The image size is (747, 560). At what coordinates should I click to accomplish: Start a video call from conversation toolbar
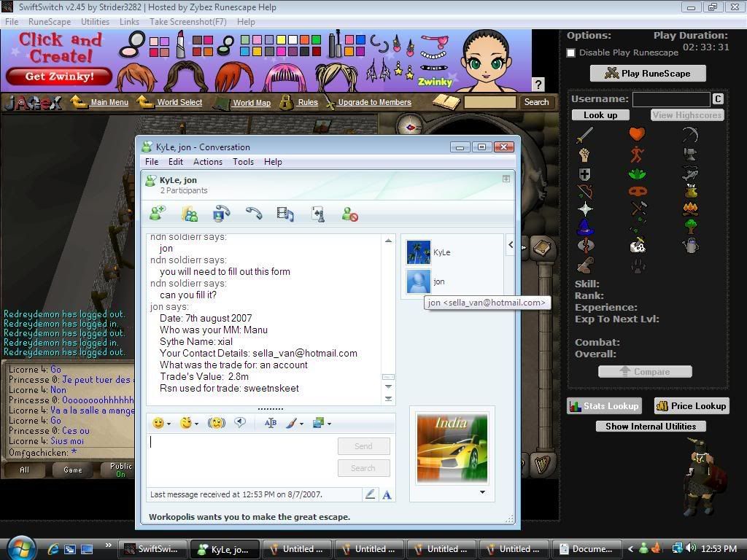[221, 214]
